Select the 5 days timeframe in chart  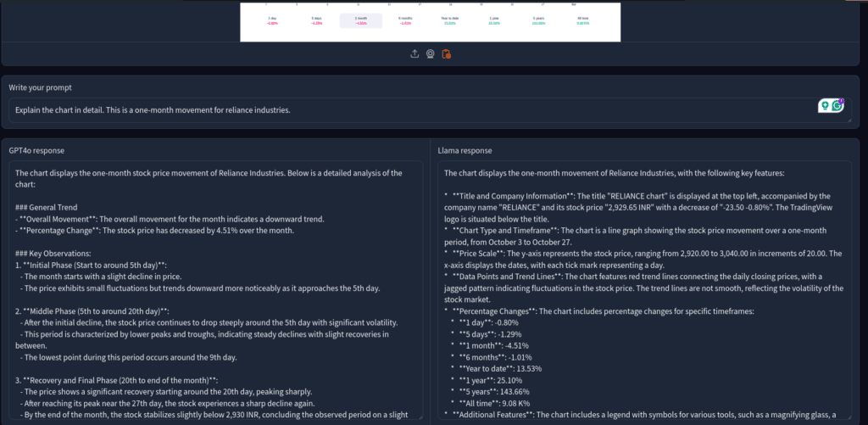pos(317,20)
